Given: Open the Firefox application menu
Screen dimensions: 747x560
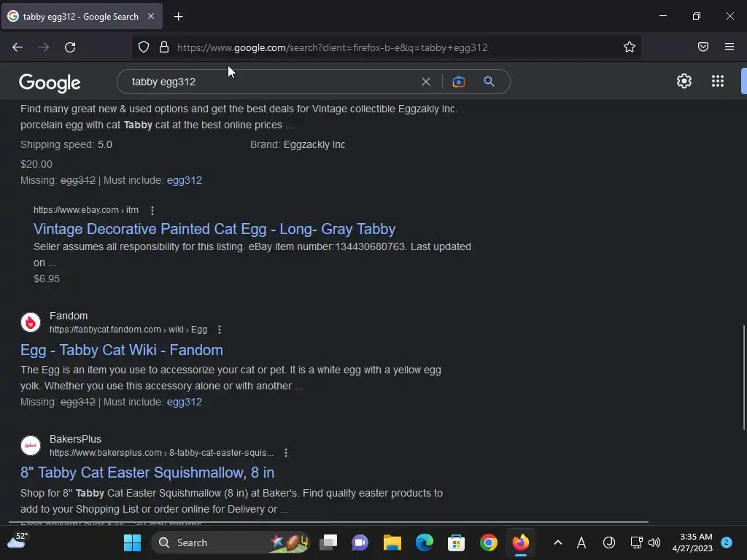Looking at the screenshot, I should click(729, 47).
